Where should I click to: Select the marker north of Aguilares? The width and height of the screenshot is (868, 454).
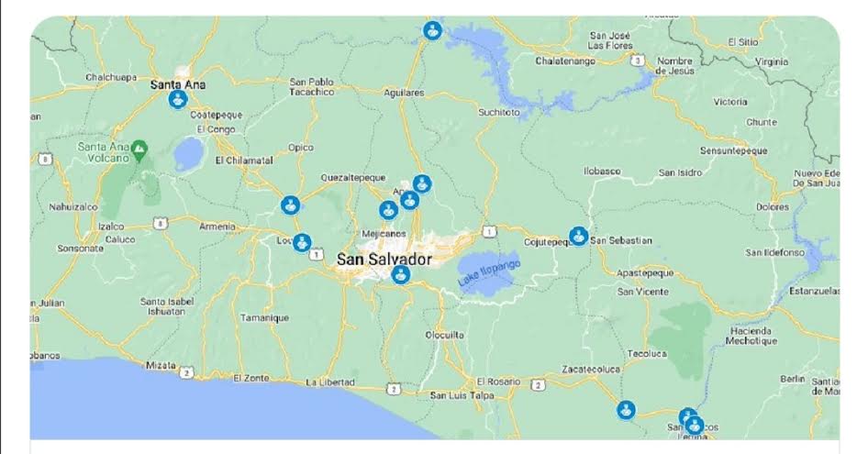[x=432, y=30]
